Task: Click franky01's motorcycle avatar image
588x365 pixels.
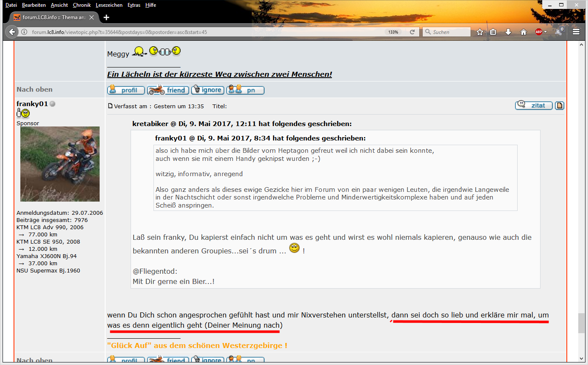Action: (x=60, y=164)
